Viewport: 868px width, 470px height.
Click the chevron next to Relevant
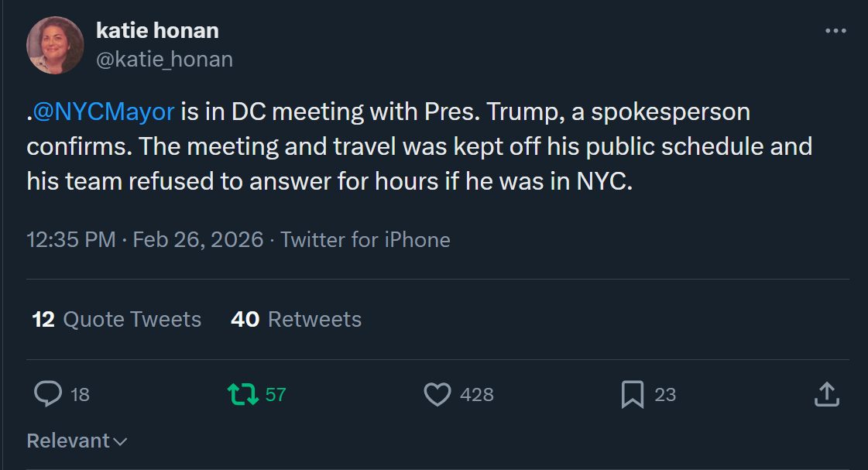120,441
